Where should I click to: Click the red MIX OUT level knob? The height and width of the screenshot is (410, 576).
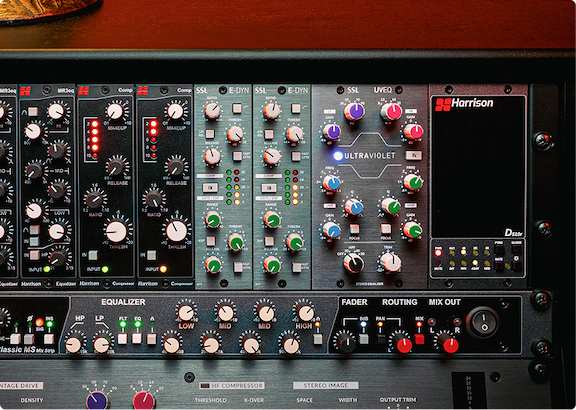[449, 344]
